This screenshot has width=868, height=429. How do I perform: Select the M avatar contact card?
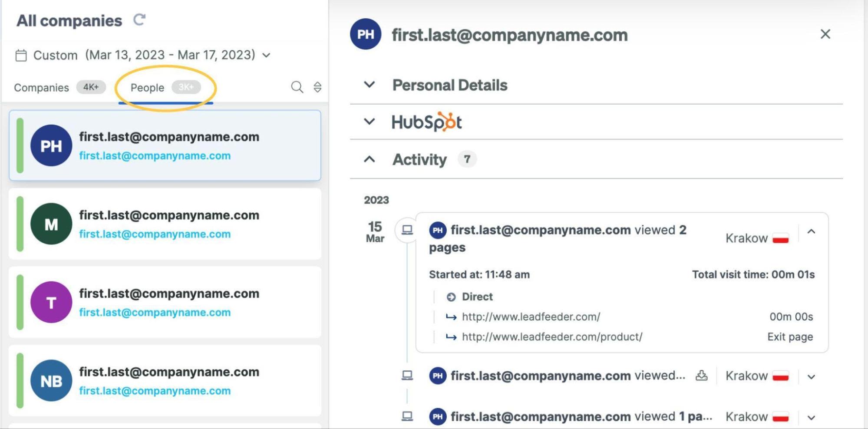[165, 224]
